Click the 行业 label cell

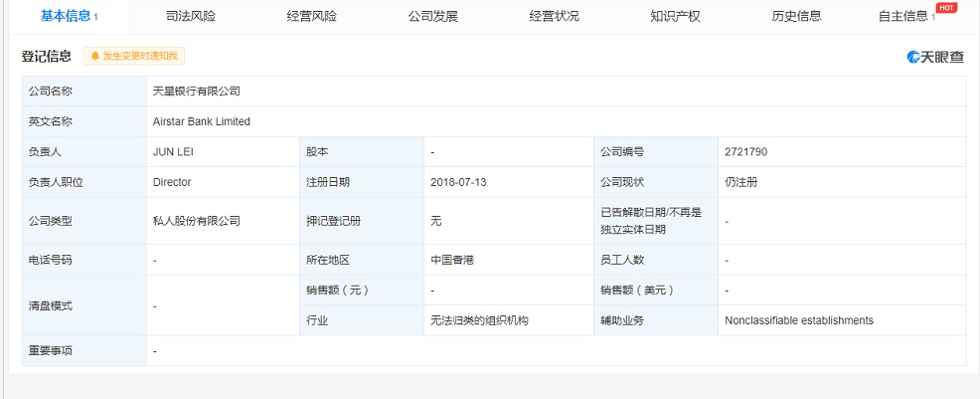click(362, 320)
